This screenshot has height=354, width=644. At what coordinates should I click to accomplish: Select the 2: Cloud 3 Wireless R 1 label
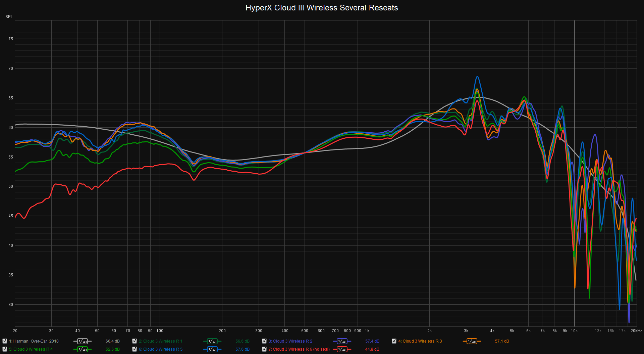point(161,341)
